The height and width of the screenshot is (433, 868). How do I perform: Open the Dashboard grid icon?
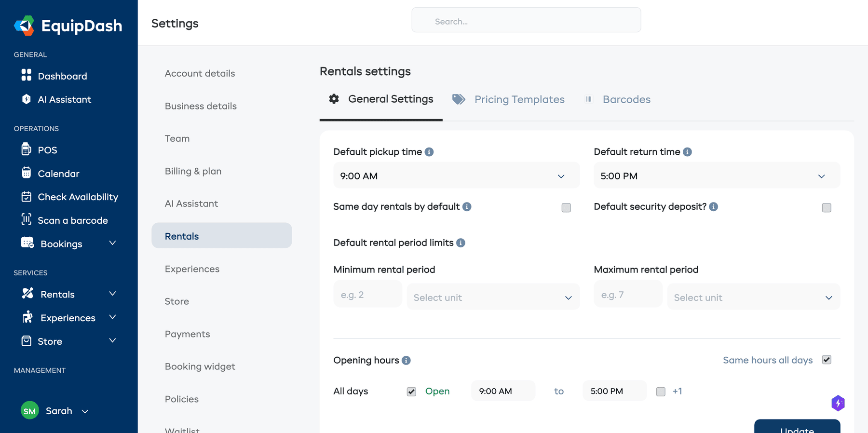pyautogui.click(x=27, y=75)
